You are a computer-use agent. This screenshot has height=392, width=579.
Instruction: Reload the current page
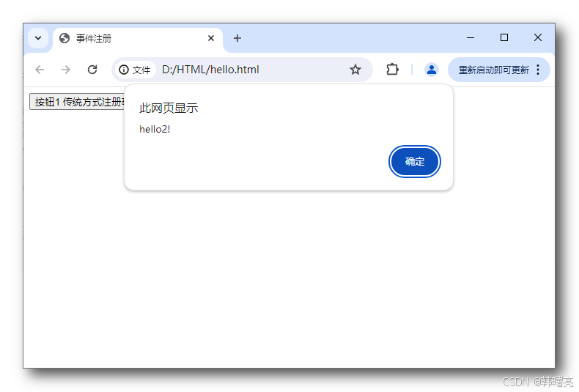pyautogui.click(x=92, y=70)
